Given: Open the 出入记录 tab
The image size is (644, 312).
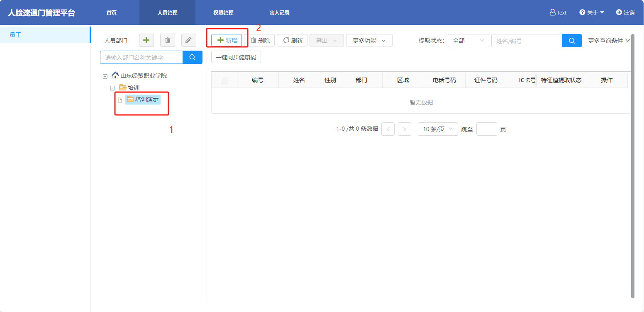Looking at the screenshot, I should [279, 13].
